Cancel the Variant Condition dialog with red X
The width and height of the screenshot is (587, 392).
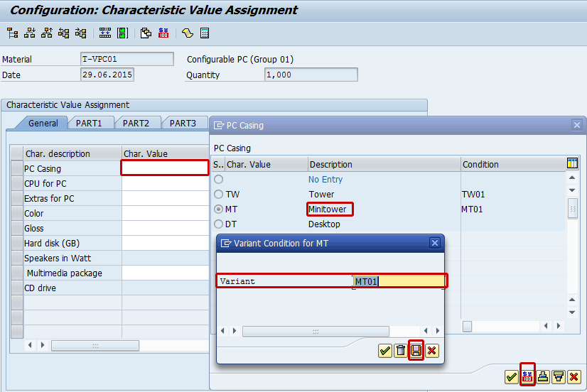coord(432,351)
